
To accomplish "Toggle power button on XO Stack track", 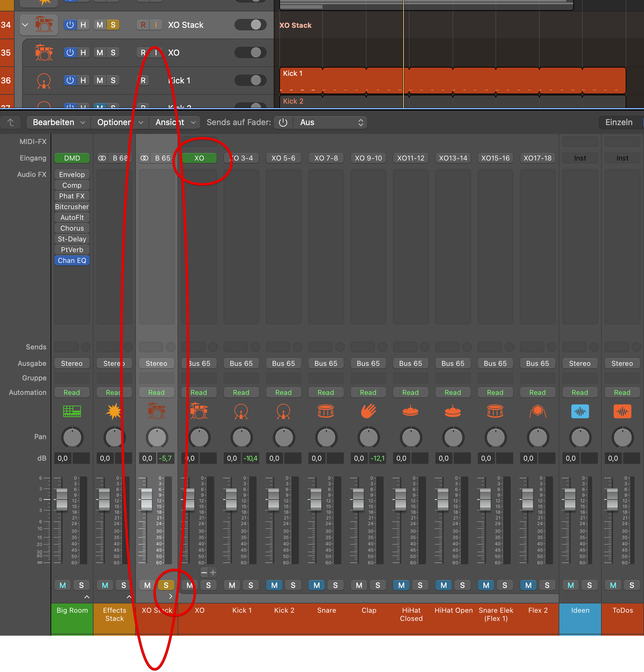I will pyautogui.click(x=70, y=25).
